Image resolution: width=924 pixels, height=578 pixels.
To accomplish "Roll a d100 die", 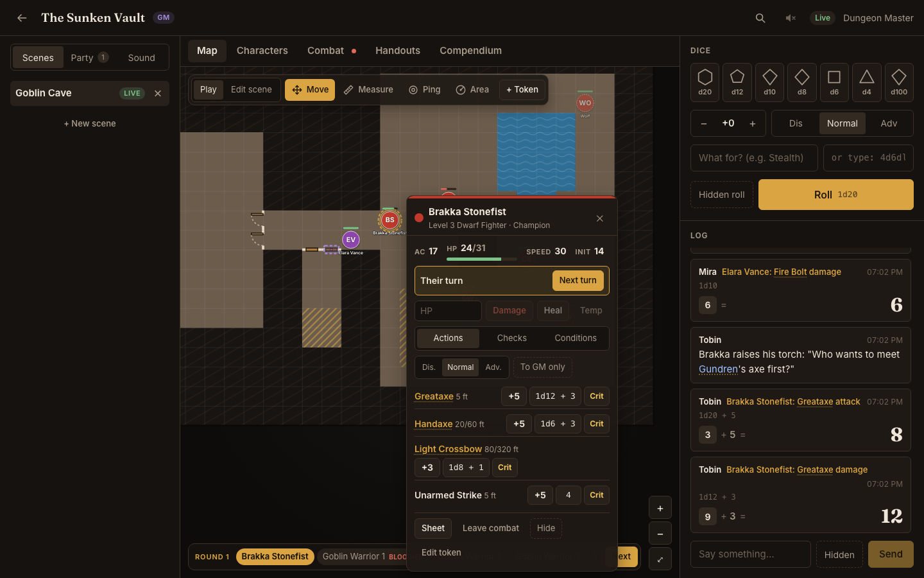I will pyautogui.click(x=899, y=82).
